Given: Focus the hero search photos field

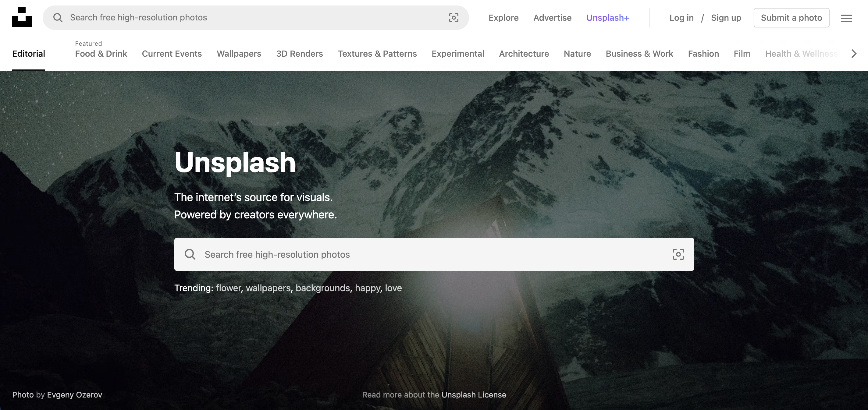Looking at the screenshot, I should pyautogui.click(x=434, y=254).
